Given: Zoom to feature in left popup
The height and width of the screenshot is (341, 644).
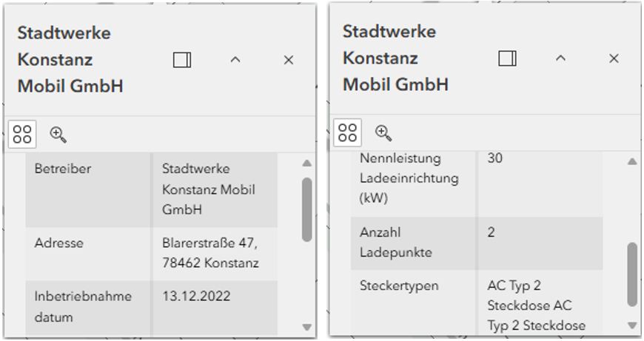Looking at the screenshot, I should [x=58, y=134].
